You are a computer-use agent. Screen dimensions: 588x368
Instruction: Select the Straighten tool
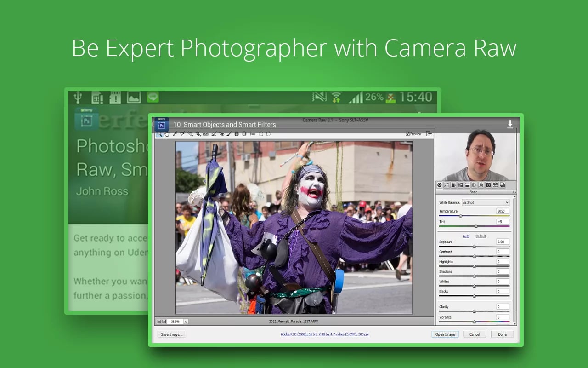tap(206, 134)
